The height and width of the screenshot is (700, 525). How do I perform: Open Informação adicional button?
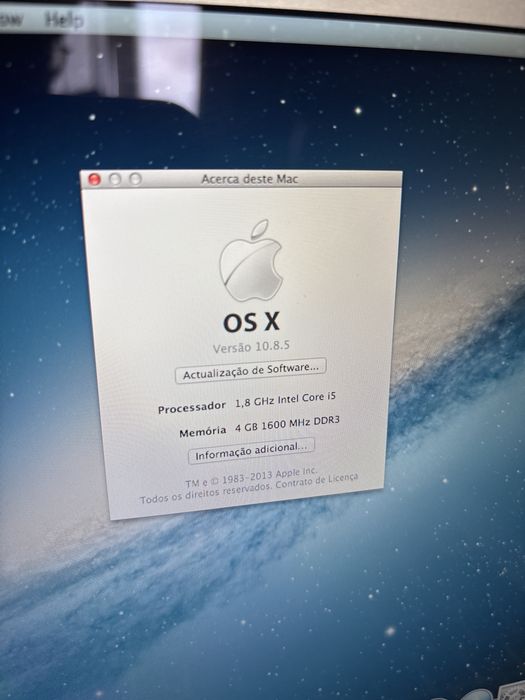tap(251, 450)
